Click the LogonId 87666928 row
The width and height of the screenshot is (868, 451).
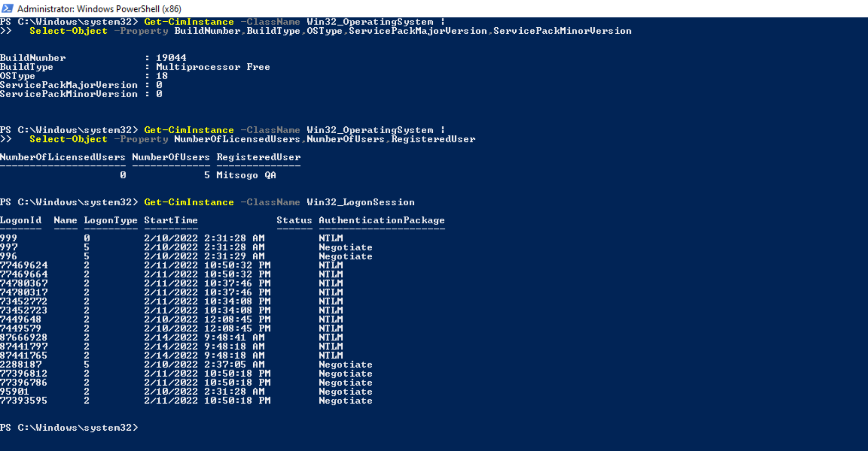point(24,337)
